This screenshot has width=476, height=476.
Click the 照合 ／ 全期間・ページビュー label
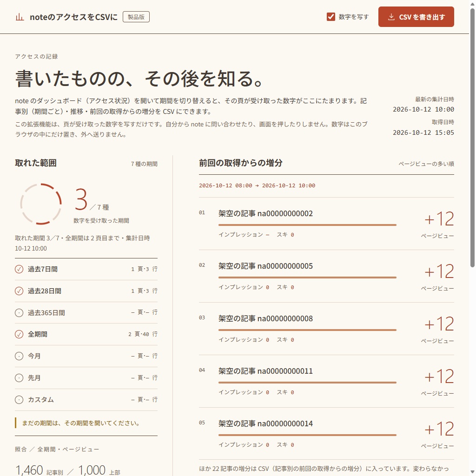click(57, 450)
